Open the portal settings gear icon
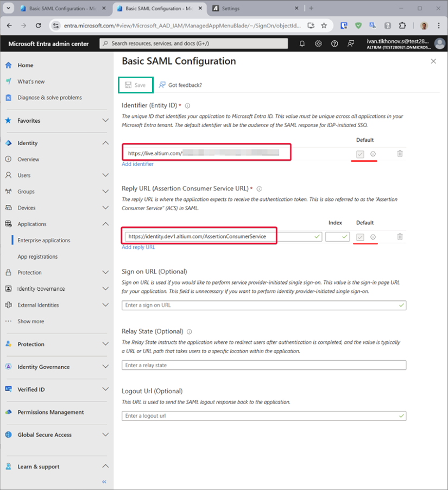Image resolution: width=448 pixels, height=490 pixels. [x=318, y=44]
